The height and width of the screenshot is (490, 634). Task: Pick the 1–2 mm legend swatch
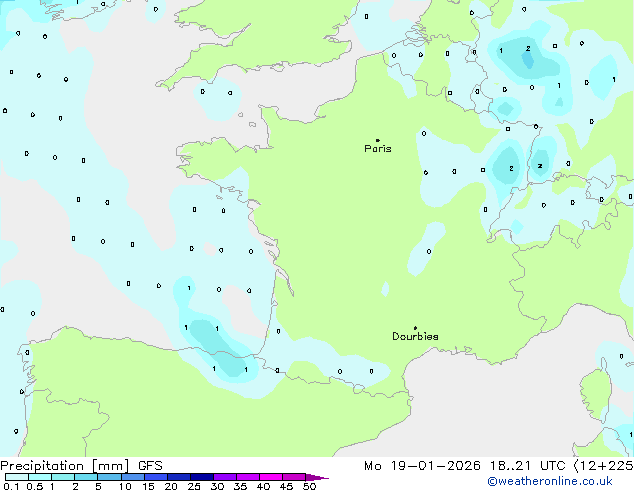point(63,477)
